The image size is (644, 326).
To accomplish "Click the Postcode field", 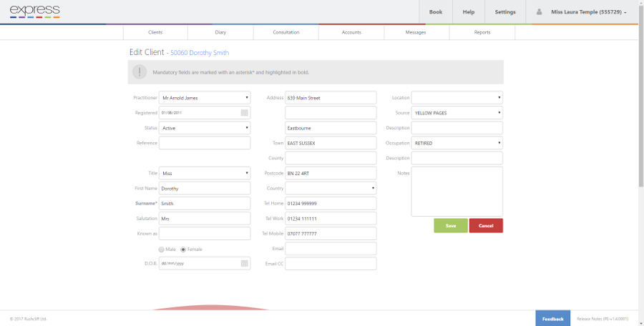I will tap(331, 173).
